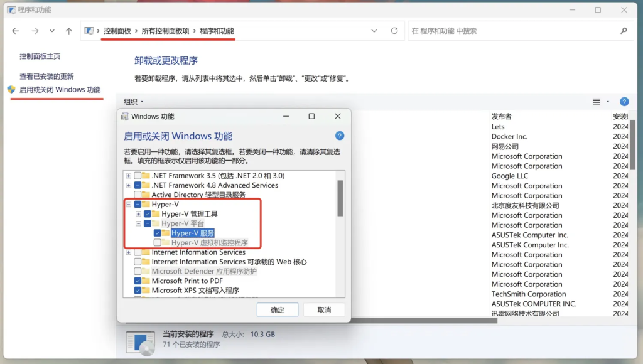This screenshot has height=364, width=643.
Task: Enable the Internet Information Services checkbox
Action: click(x=138, y=252)
